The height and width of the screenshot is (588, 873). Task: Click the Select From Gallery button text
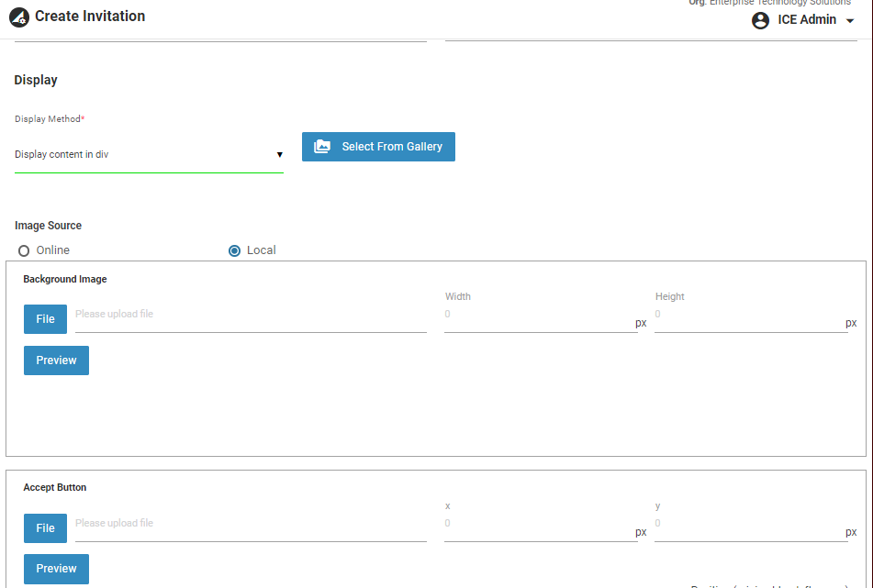pyautogui.click(x=392, y=147)
